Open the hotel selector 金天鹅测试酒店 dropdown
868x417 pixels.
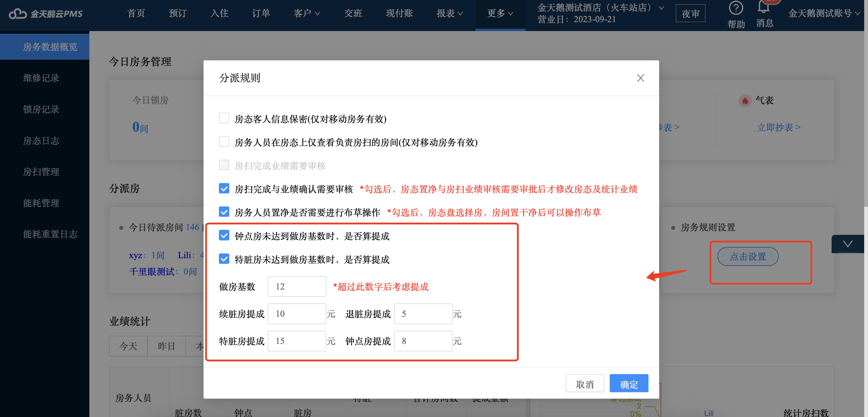(601, 8)
